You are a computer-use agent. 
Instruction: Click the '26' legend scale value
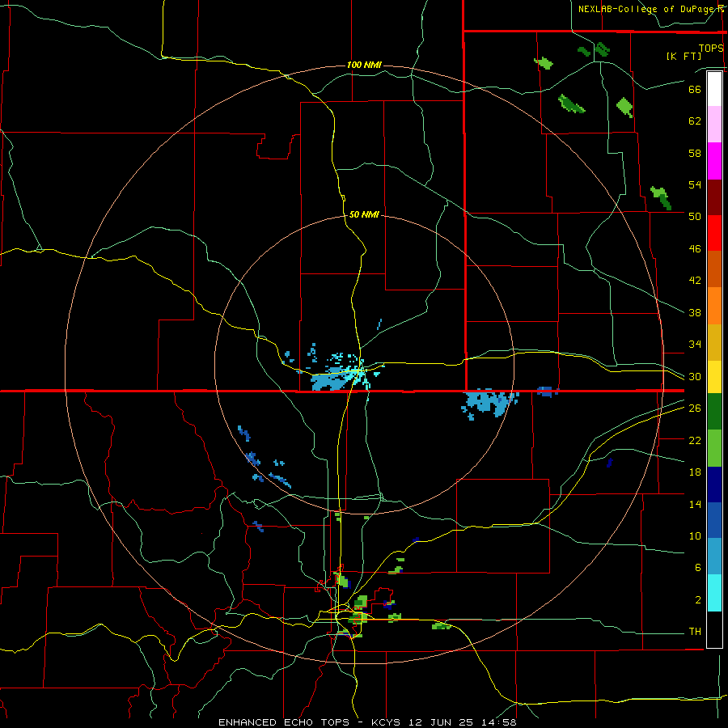click(x=695, y=408)
